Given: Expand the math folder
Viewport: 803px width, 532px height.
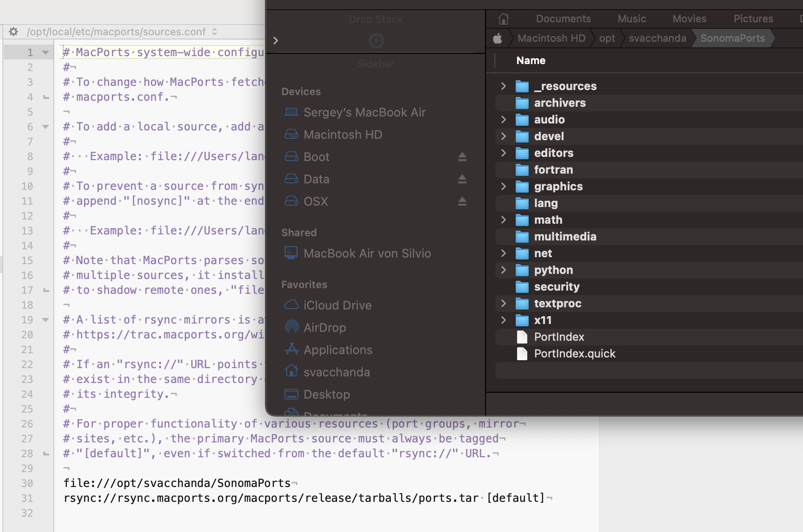Looking at the screenshot, I should [x=503, y=220].
